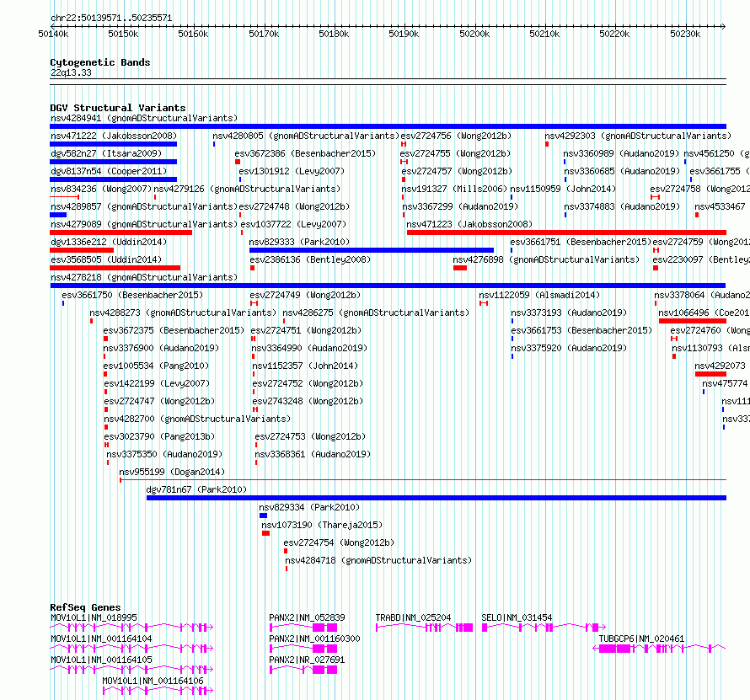Click esv2724755 (Wong2012b) variant label
This screenshot has width=750, height=700.
[455, 153]
